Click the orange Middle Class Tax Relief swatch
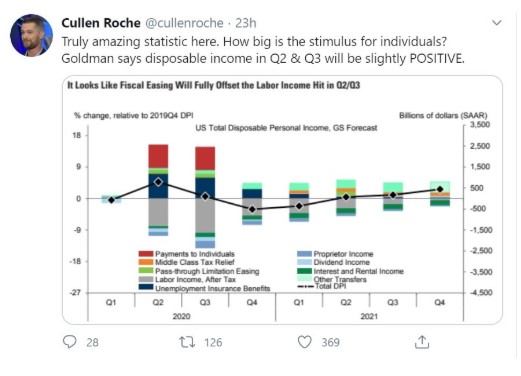This screenshot has height=376, width=521. coord(146,262)
